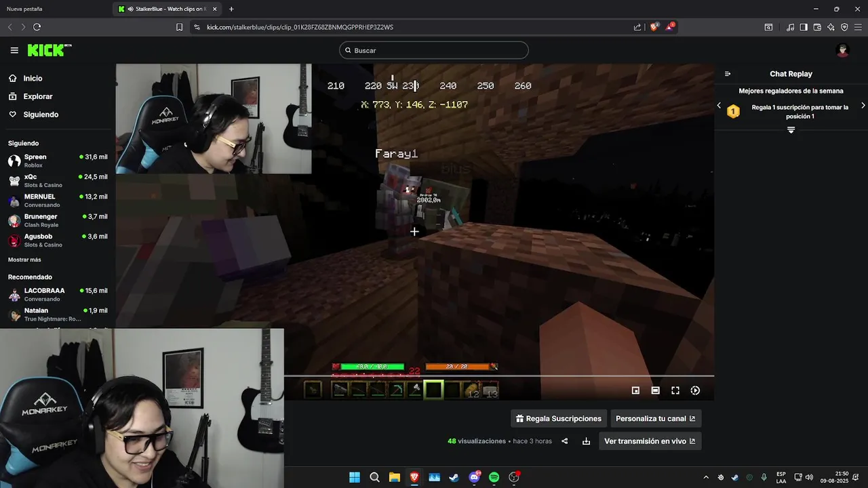Open the tab search button in the toolbar
The image size is (868, 488).
pos(768,27)
